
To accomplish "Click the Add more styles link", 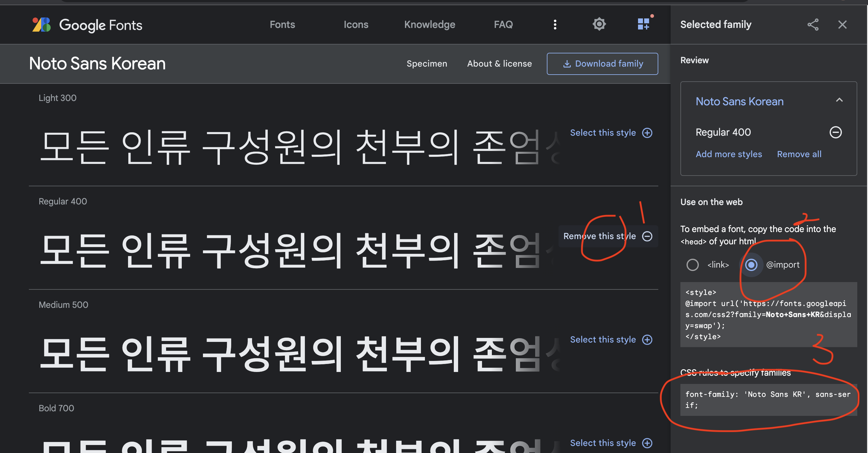I will pyautogui.click(x=729, y=154).
